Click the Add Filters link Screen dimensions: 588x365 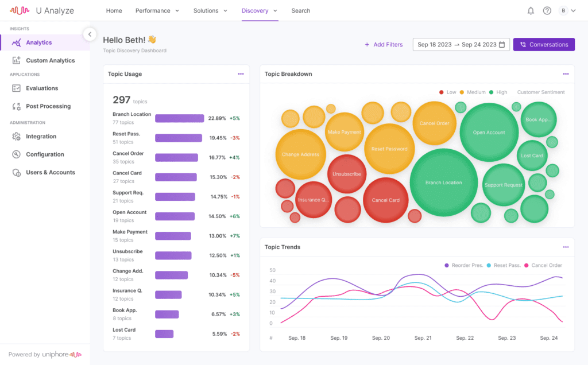coord(384,45)
